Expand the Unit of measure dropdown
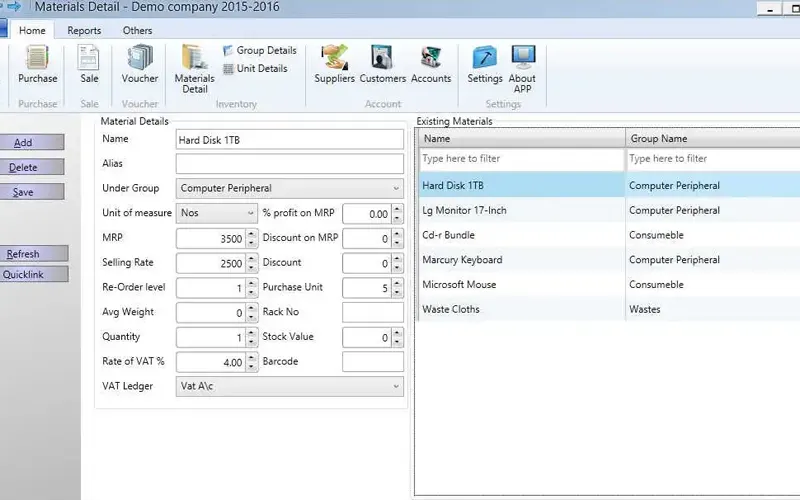 tap(251, 213)
